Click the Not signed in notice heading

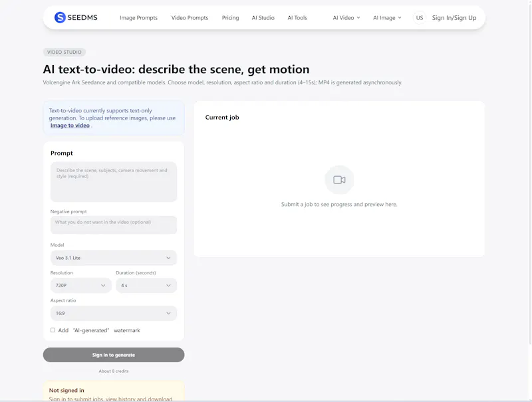(66, 390)
